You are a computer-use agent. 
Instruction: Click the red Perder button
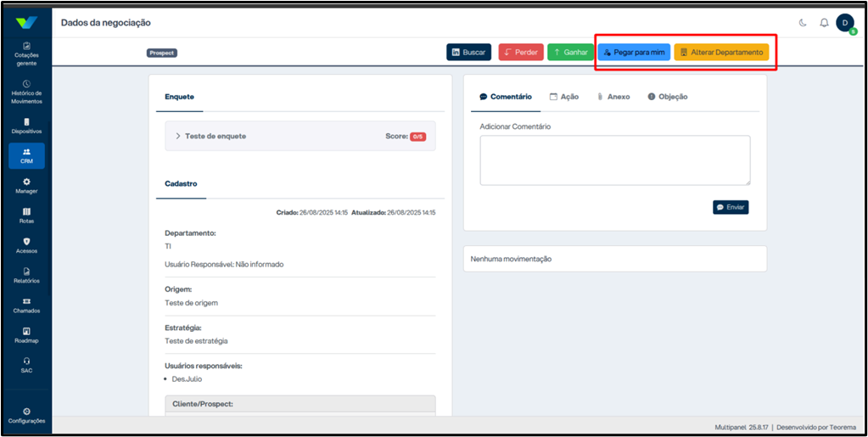521,52
